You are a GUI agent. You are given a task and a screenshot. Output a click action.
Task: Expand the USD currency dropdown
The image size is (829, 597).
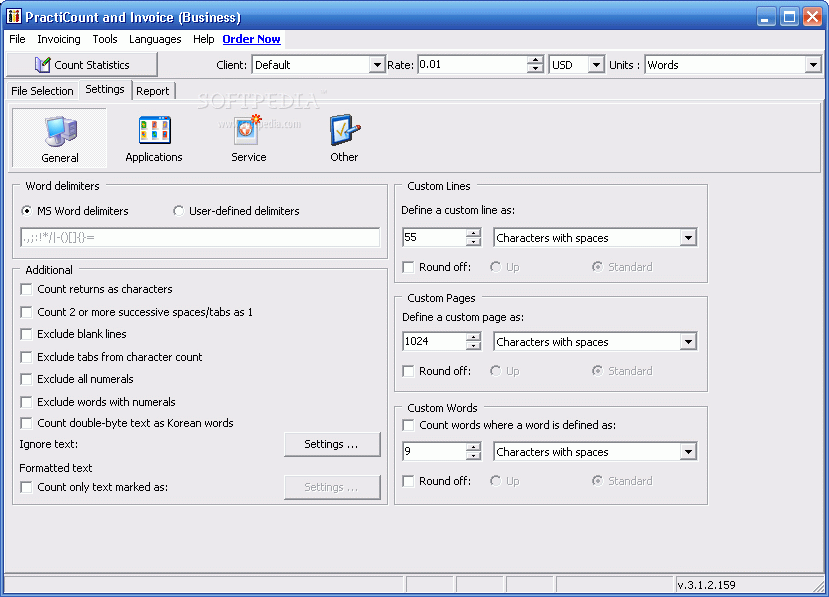596,65
